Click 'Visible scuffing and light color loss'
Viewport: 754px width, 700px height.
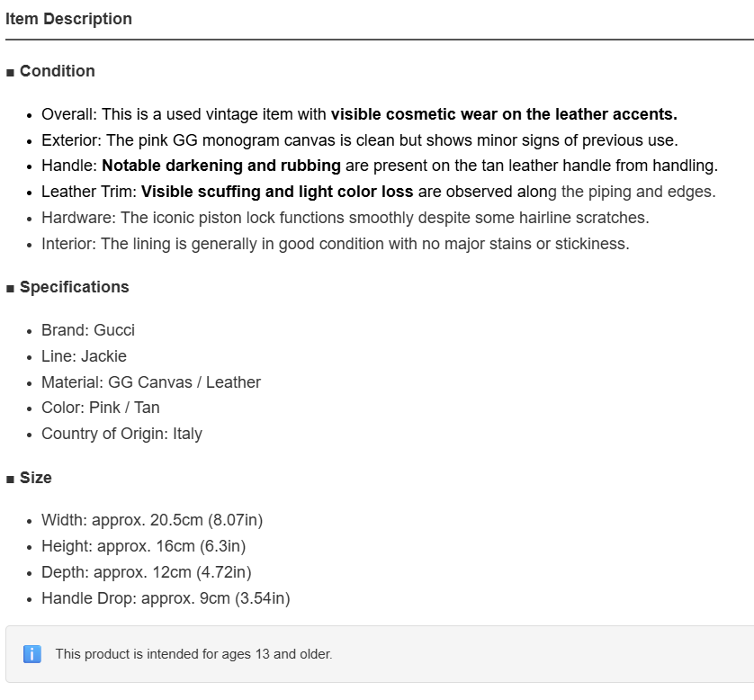(277, 192)
